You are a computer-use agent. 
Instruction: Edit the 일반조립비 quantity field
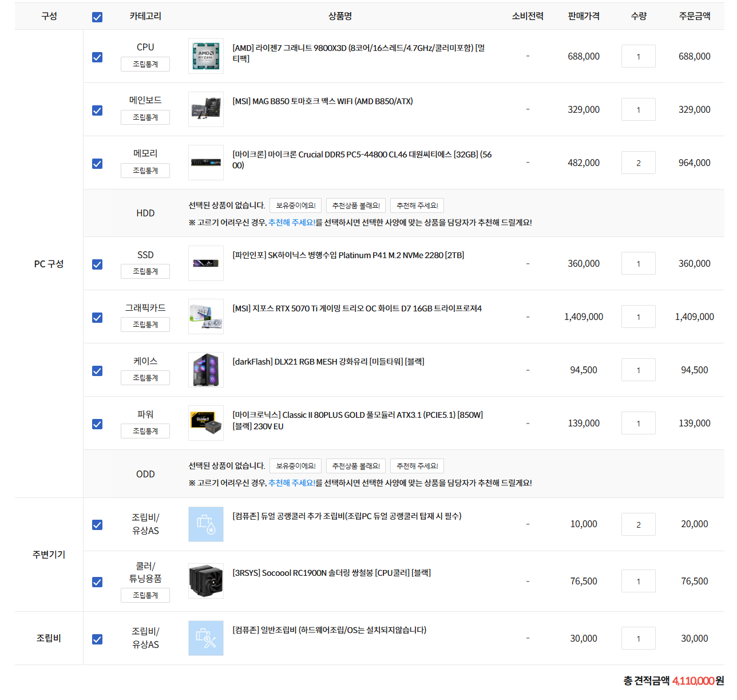click(639, 638)
